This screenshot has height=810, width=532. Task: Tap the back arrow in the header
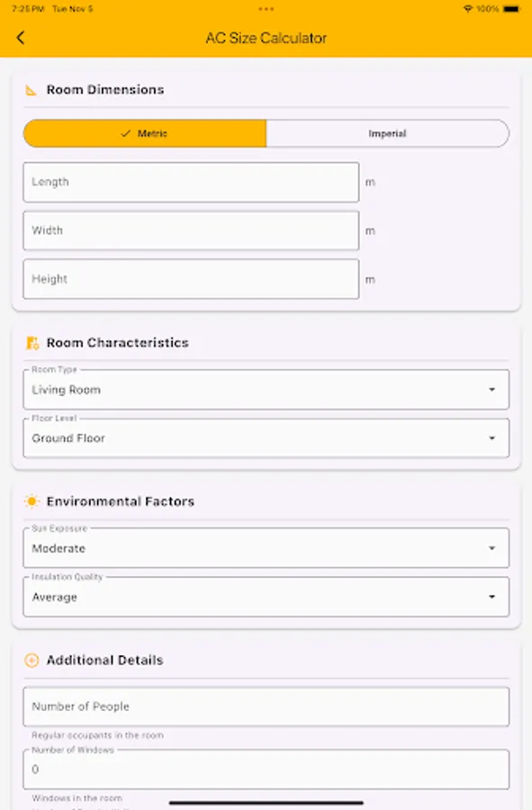[20, 38]
